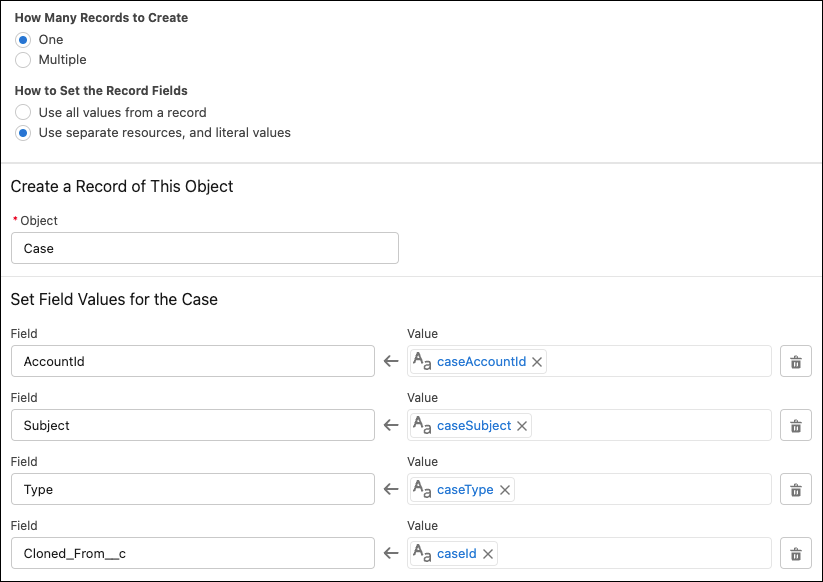Remove the caseType resource pill
This screenshot has height=582, width=823.
pos(505,490)
